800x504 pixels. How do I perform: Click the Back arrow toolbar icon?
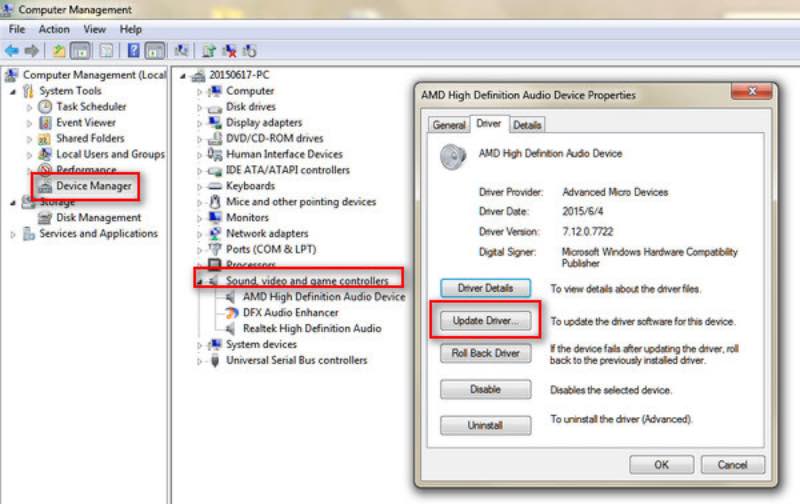coord(12,51)
